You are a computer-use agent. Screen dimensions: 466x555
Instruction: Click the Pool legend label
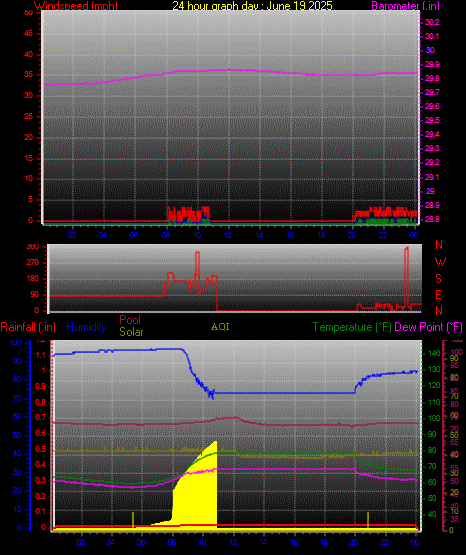130,320
